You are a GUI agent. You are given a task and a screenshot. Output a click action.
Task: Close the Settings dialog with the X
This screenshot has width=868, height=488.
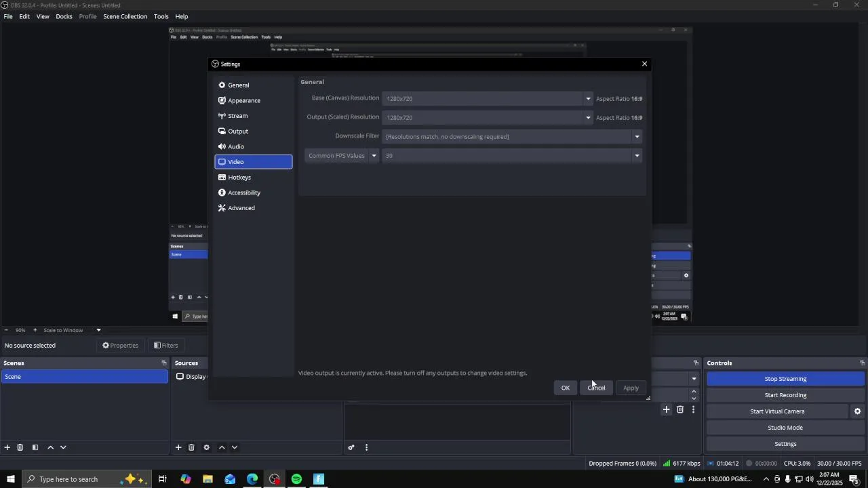coord(644,64)
